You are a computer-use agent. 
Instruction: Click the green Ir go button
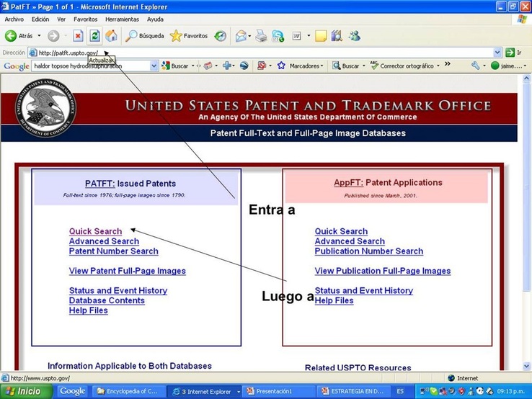pyautogui.click(x=513, y=52)
